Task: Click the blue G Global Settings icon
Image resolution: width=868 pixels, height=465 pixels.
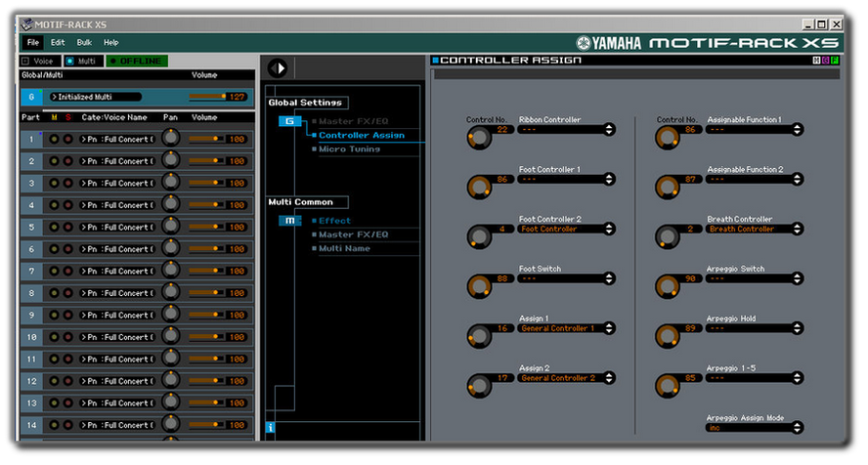Action: click(289, 121)
